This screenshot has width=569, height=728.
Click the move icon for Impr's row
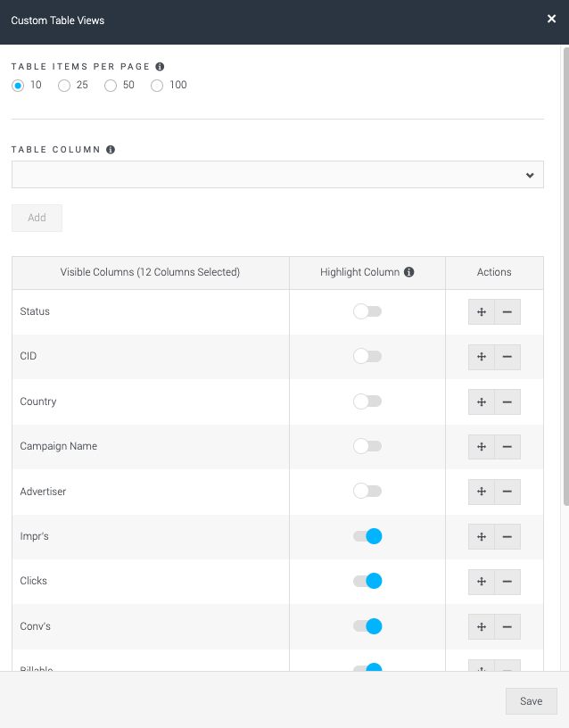482,537
